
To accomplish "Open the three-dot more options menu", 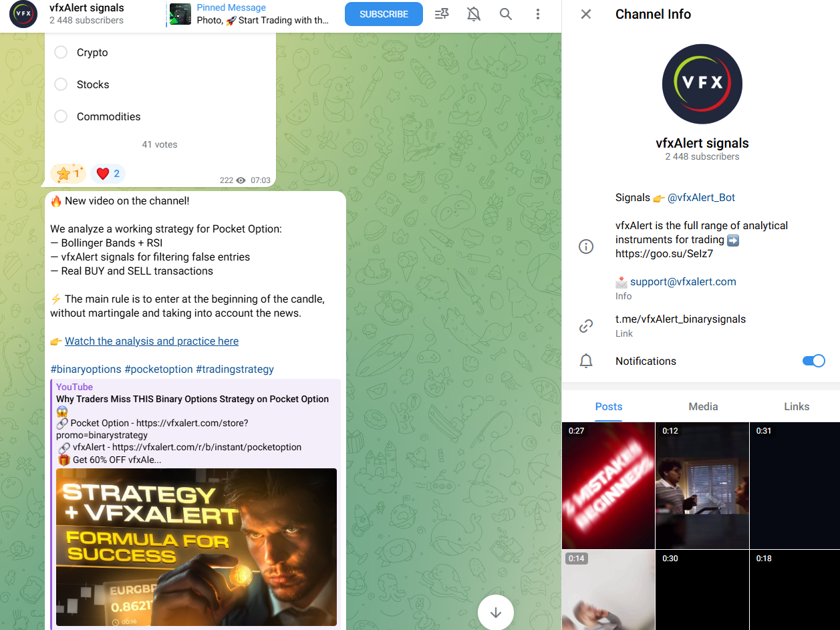I will (x=538, y=14).
